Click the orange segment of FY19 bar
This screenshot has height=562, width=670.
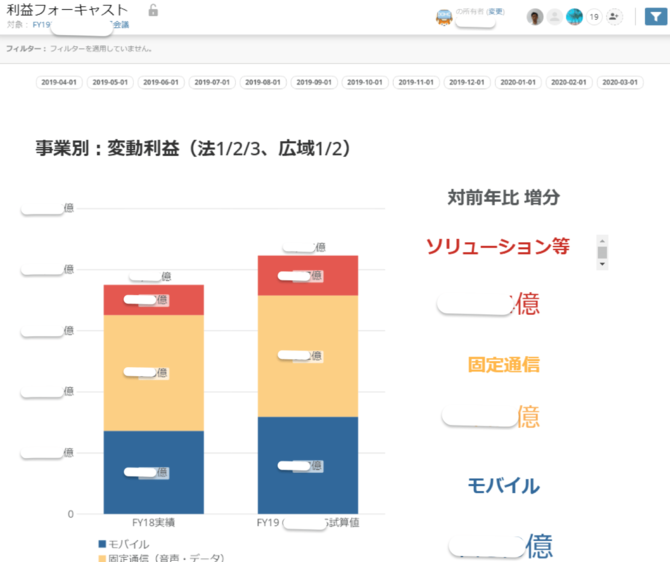tap(308, 356)
